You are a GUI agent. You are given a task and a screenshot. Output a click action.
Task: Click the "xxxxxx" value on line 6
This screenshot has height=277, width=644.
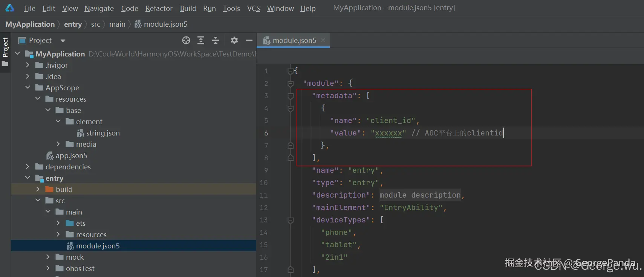coord(389,133)
